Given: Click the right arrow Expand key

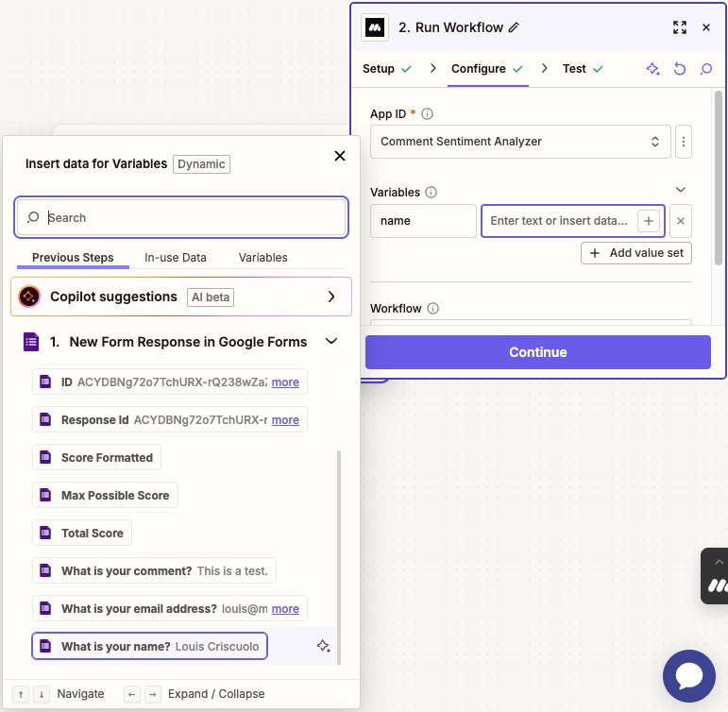Looking at the screenshot, I should pyautogui.click(x=153, y=694).
